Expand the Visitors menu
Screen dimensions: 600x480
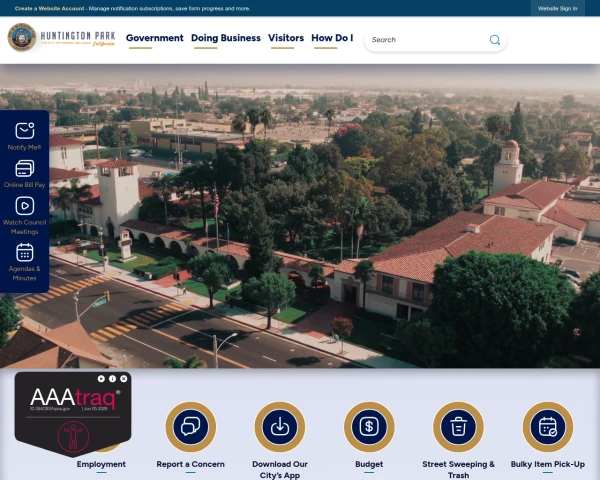286,38
